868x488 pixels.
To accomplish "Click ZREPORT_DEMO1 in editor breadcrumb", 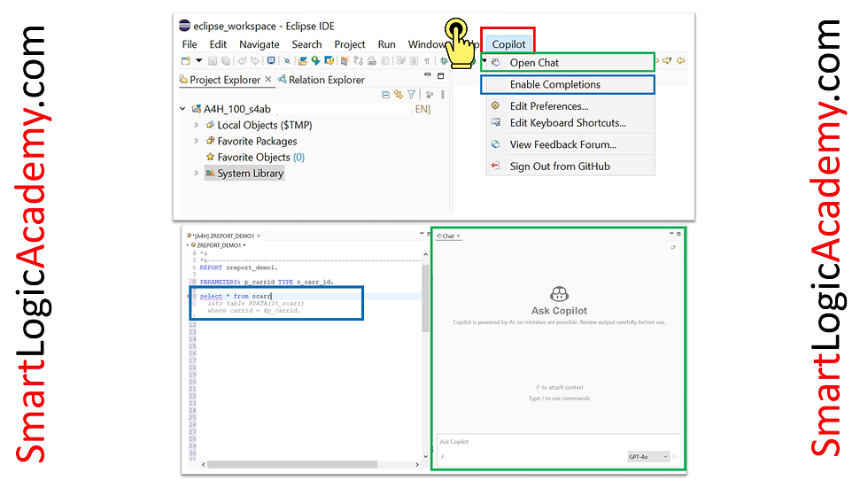I will coord(220,245).
